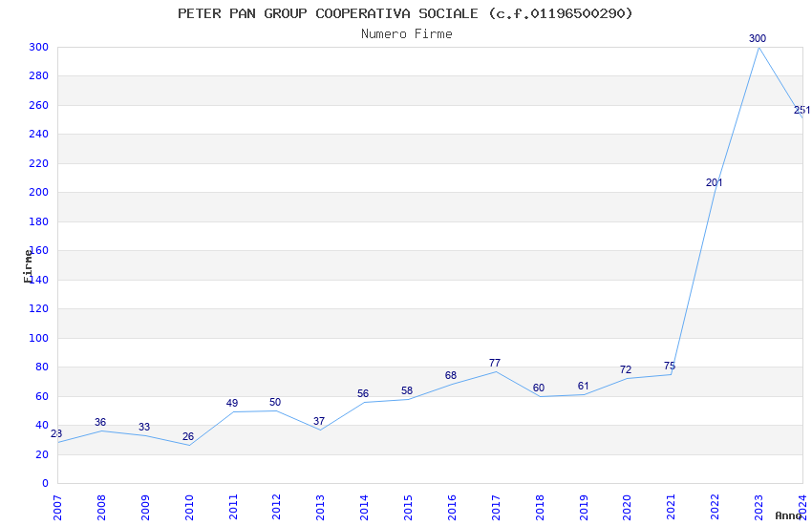Viewport: 812px width, 525px height.
Task: Select the 2020 year label on x-axis
Action: point(627,508)
